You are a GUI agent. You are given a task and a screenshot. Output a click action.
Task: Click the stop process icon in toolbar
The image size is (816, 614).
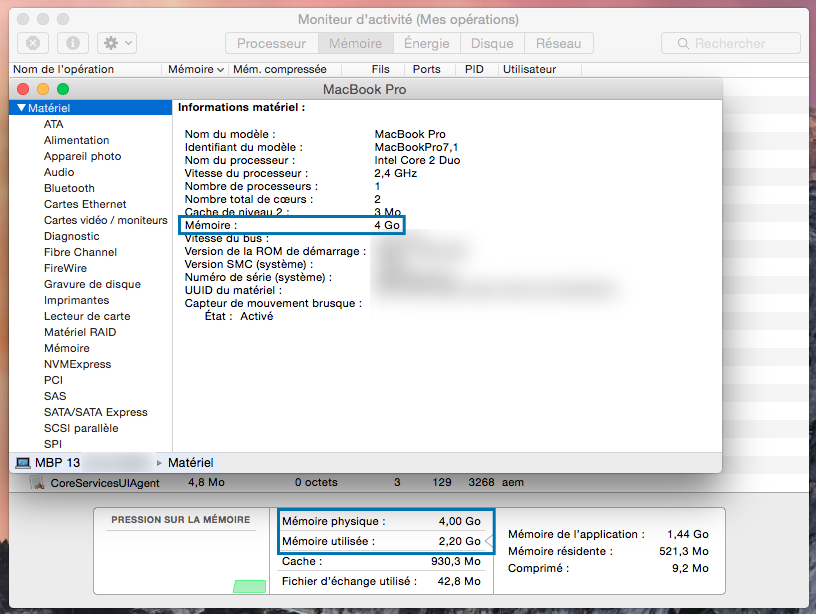tap(33, 43)
